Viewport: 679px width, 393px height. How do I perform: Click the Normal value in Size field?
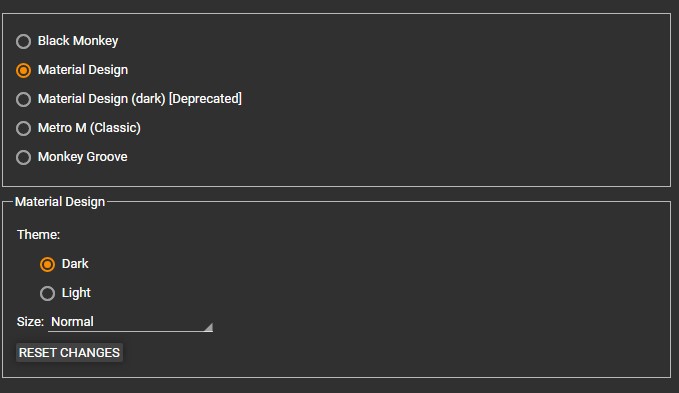(x=72, y=322)
